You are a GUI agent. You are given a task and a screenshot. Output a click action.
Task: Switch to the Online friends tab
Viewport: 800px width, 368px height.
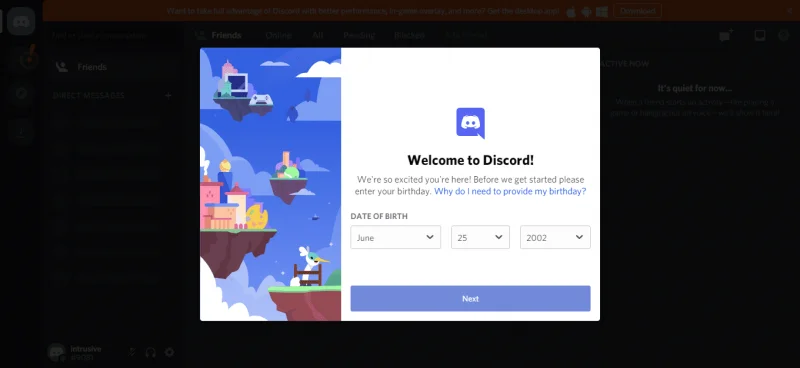[x=279, y=35]
